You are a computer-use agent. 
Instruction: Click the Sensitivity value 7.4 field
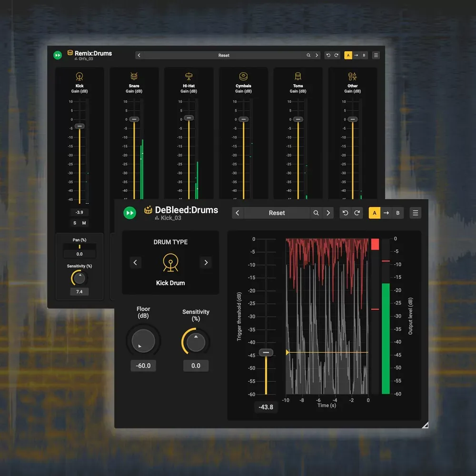pyautogui.click(x=79, y=292)
